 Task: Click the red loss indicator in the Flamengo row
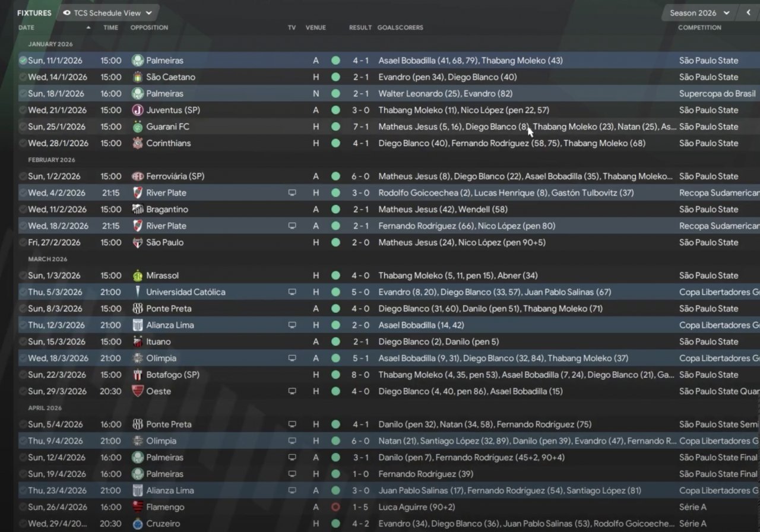(x=335, y=508)
